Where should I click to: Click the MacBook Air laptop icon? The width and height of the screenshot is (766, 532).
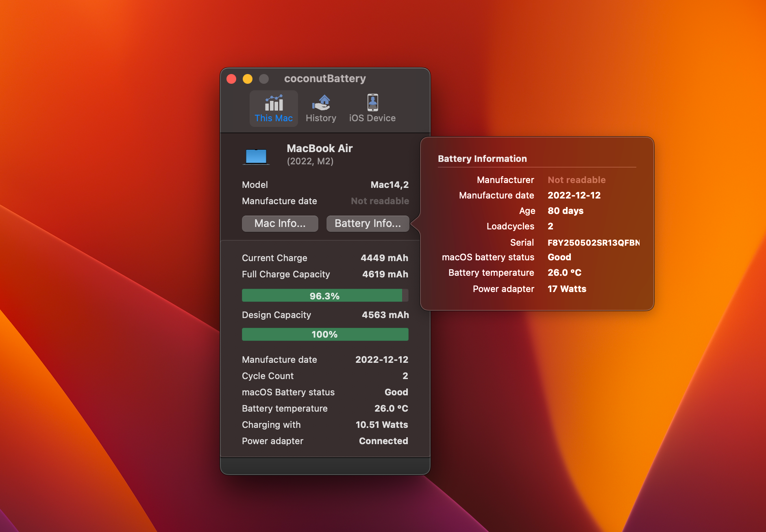[x=256, y=157]
